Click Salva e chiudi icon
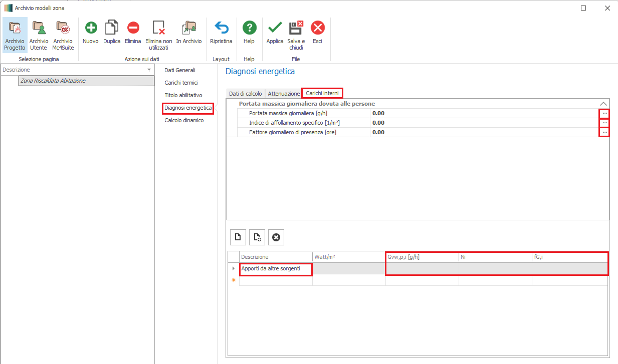This screenshot has height=364, width=618. (296, 28)
